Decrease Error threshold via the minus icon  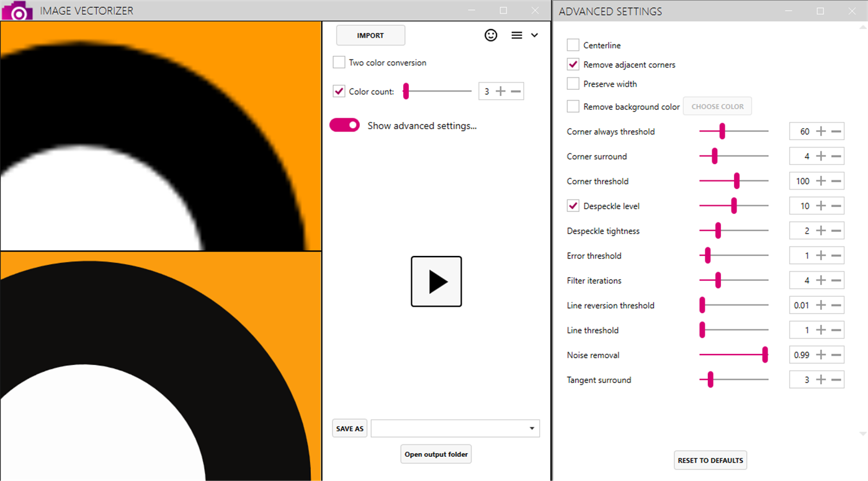click(835, 255)
